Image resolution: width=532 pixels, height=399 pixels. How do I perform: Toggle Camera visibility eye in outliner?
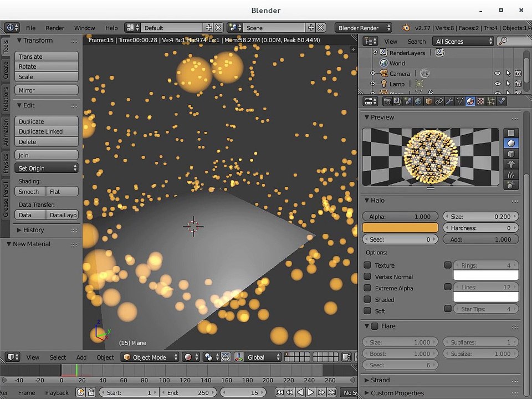click(498, 73)
